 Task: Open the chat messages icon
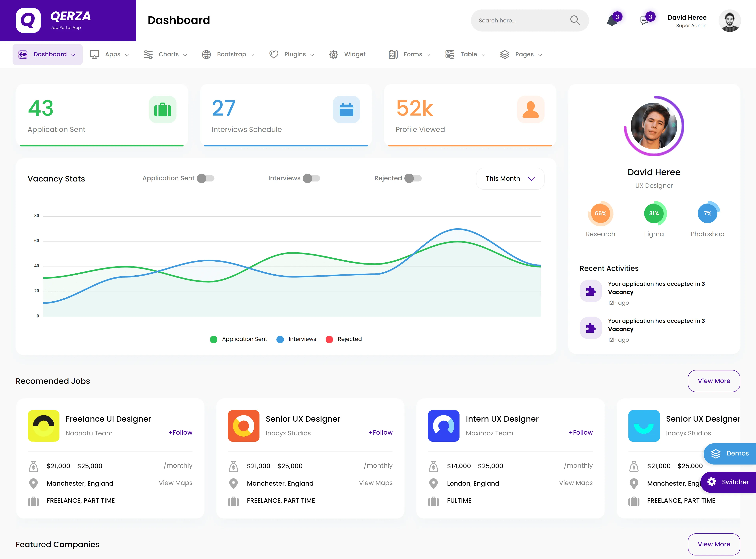pos(644,21)
